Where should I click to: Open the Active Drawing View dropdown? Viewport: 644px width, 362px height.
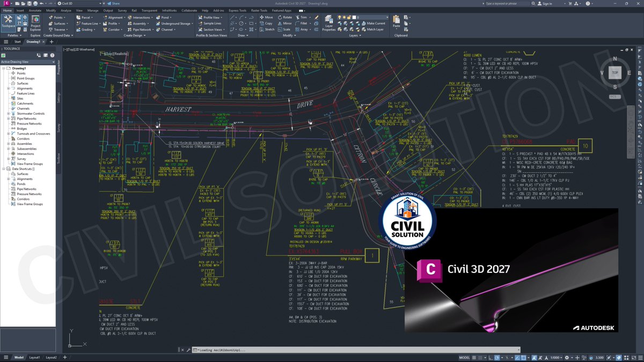pyautogui.click(x=28, y=62)
